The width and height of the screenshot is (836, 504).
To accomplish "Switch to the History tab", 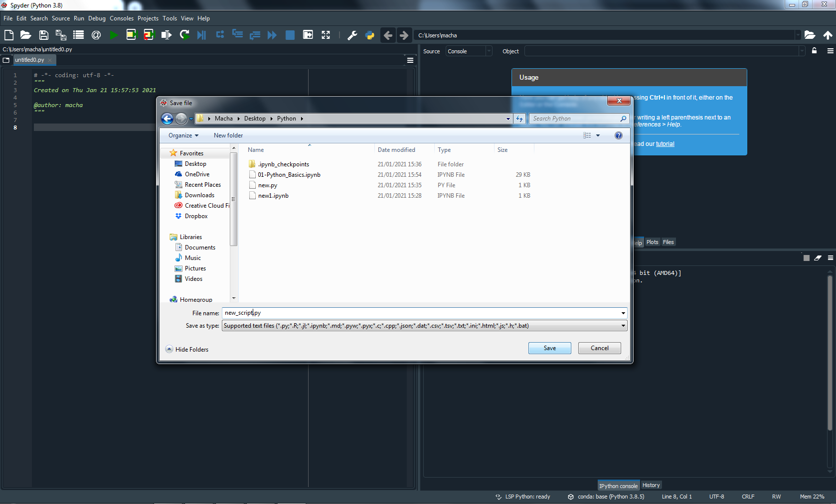I will pyautogui.click(x=651, y=485).
